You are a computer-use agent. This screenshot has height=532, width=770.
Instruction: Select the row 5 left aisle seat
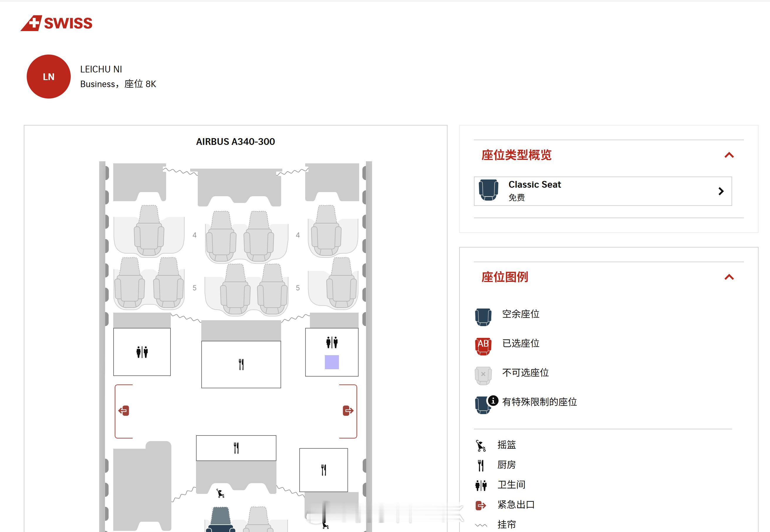pyautogui.click(x=168, y=282)
